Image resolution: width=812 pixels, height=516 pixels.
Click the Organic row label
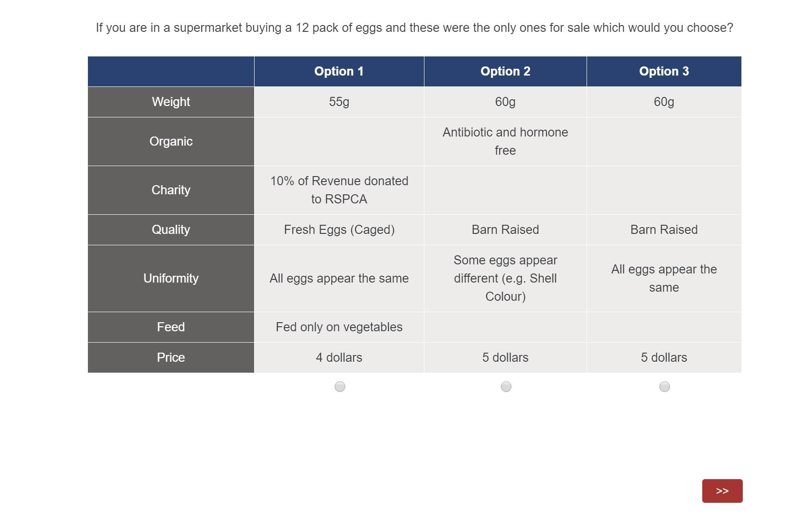171,142
